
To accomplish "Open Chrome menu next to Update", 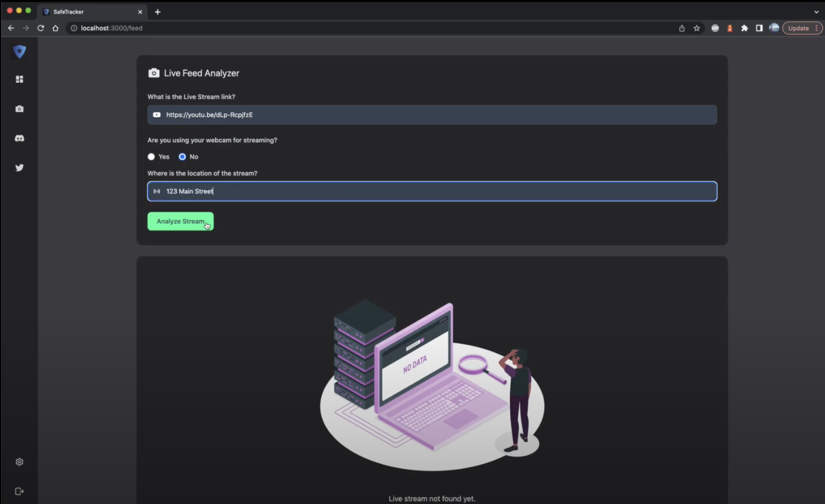I will click(817, 28).
